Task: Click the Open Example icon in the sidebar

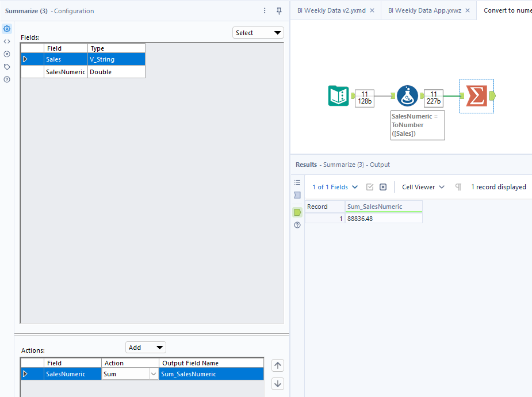Action: 7,54
